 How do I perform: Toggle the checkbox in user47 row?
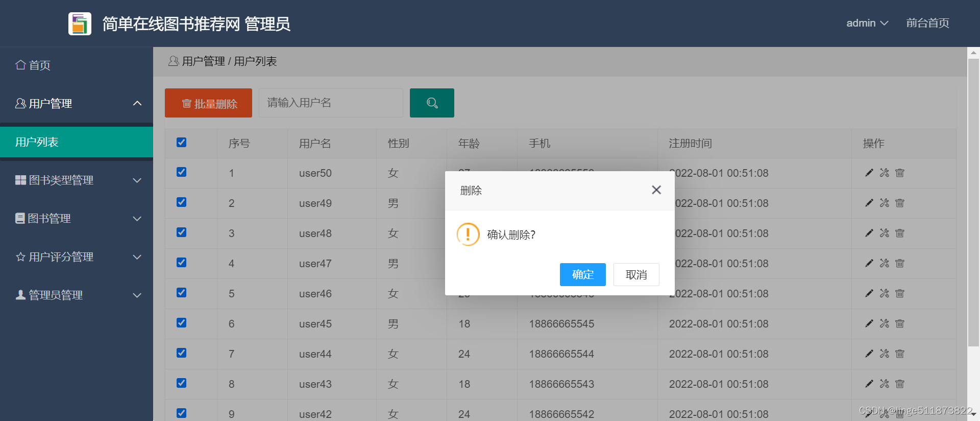tap(181, 263)
